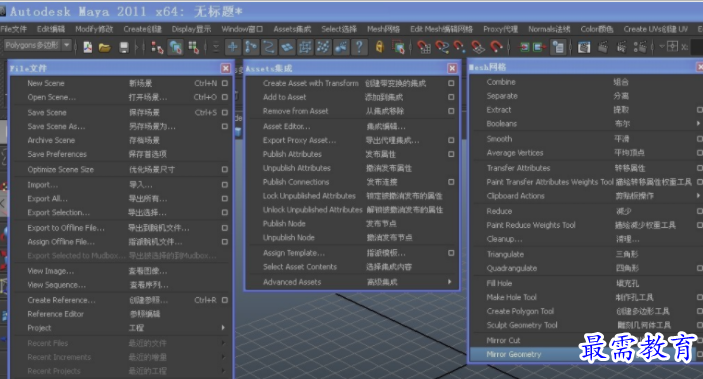Select by hierarchy mode icon
This screenshot has width=703, height=379.
[x=157, y=47]
